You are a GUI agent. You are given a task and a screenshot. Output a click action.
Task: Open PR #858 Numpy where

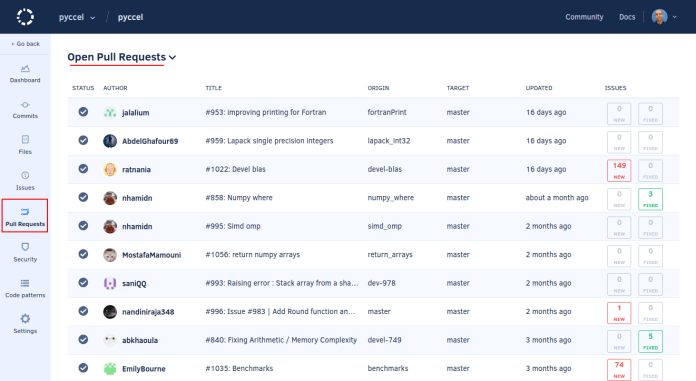[239, 198]
